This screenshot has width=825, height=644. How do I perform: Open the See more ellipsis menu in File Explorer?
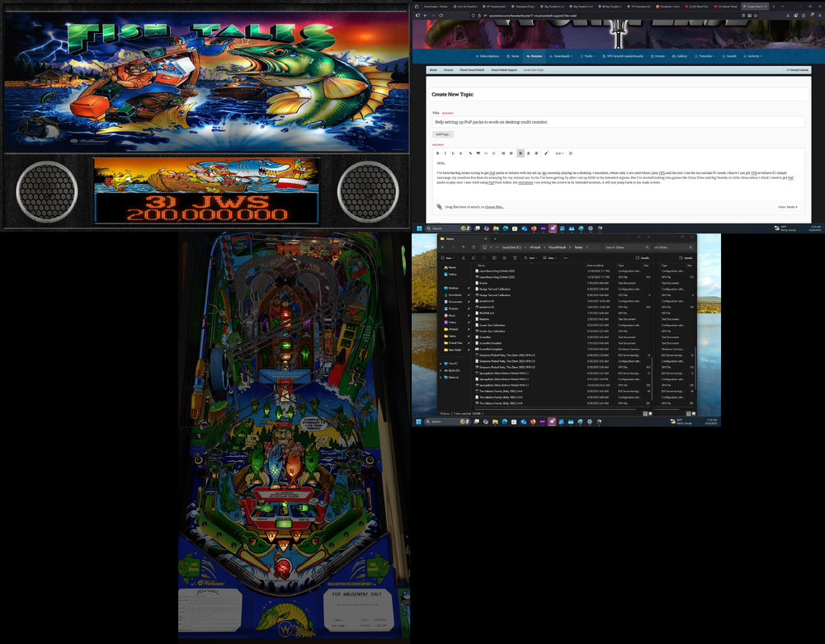(x=565, y=258)
